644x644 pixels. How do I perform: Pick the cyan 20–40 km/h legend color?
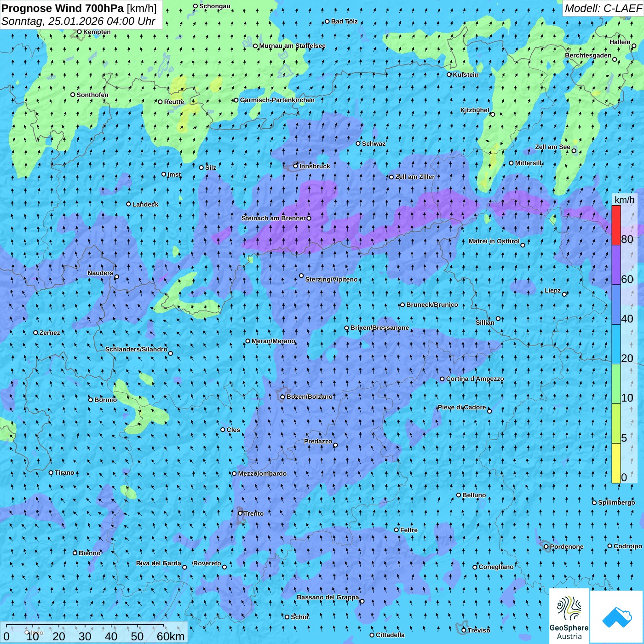pyautogui.click(x=616, y=345)
